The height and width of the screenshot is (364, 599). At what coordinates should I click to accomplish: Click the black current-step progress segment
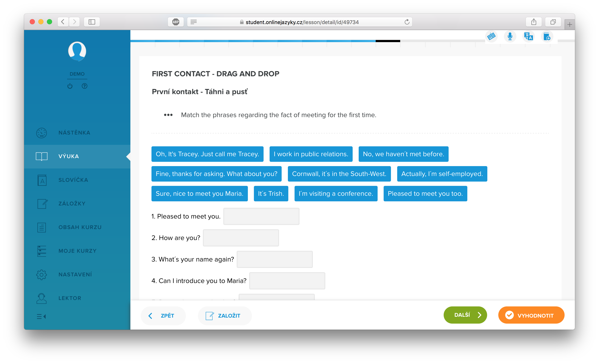(x=388, y=41)
